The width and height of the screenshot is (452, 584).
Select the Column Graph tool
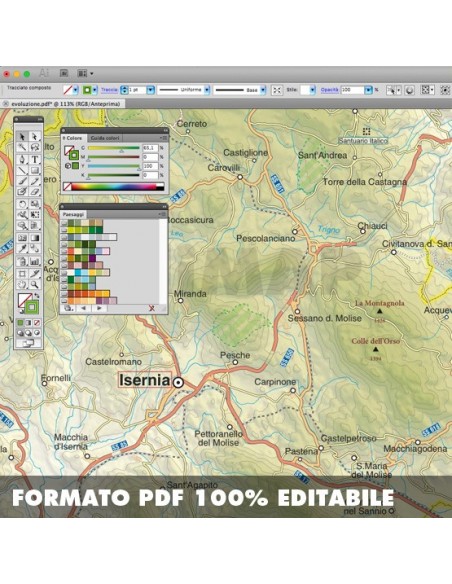click(x=35, y=261)
